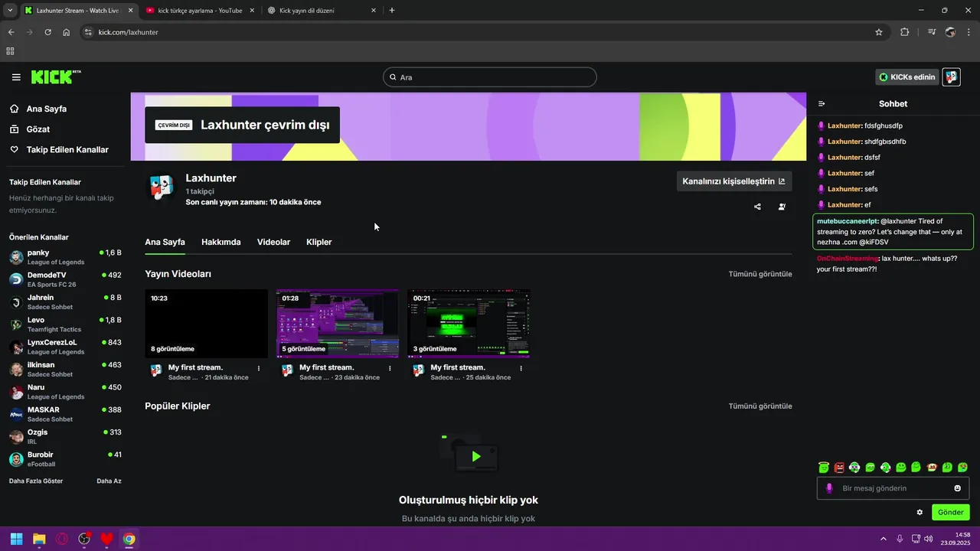The image size is (980, 551).
Task: Open the Naru recommended channel
Action: point(65,392)
